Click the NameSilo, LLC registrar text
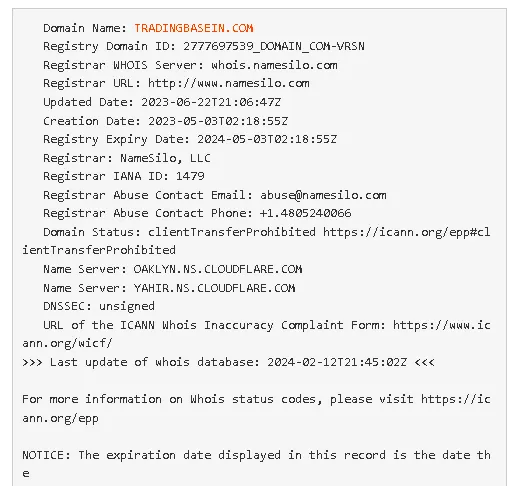This screenshot has height=486, width=526. pyautogui.click(x=165, y=158)
